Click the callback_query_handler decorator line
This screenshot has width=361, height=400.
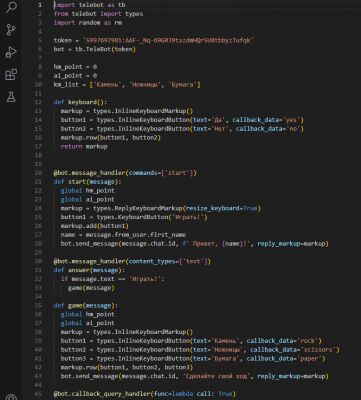click(145, 394)
